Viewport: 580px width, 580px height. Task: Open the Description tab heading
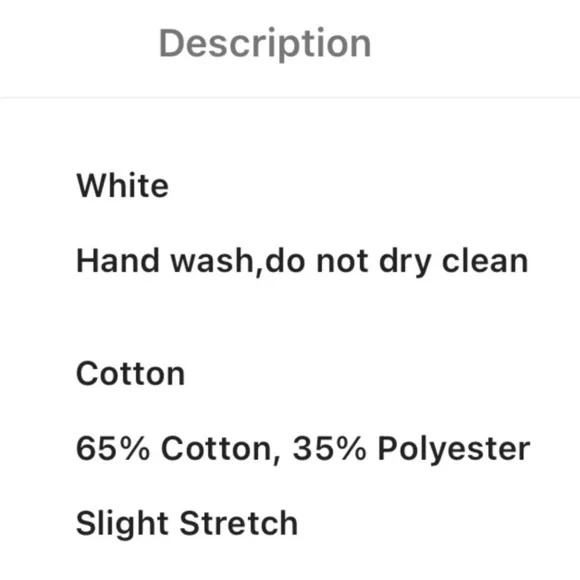click(265, 44)
